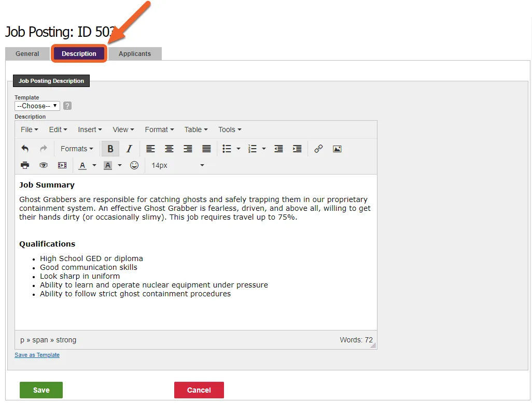
Task: Click the Qualifications heading text
Action: point(47,244)
